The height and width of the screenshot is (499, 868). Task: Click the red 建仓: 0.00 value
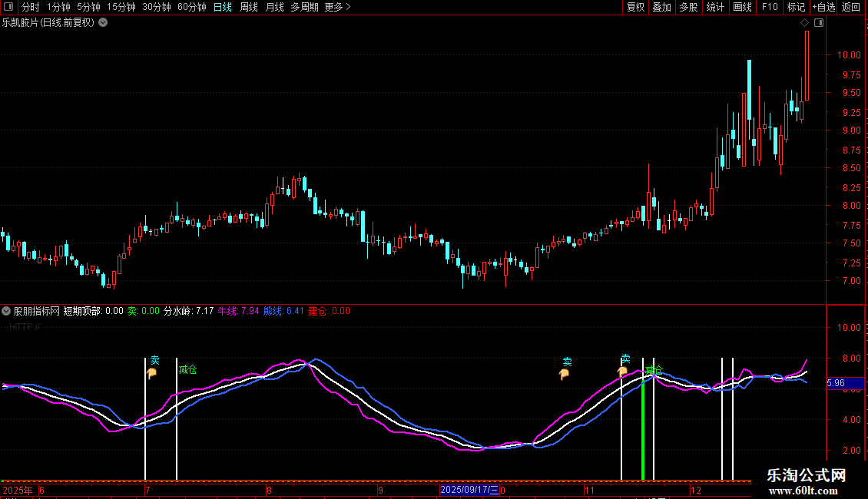[x=329, y=311]
